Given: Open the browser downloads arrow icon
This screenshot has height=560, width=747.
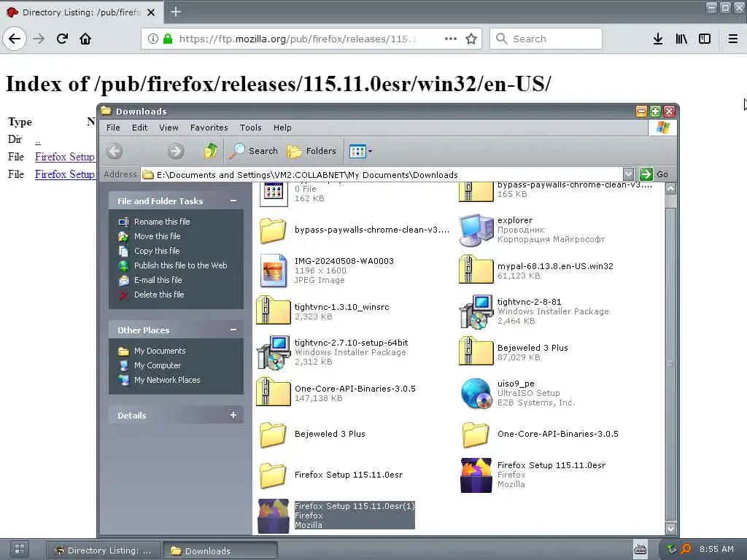Looking at the screenshot, I should click(658, 39).
